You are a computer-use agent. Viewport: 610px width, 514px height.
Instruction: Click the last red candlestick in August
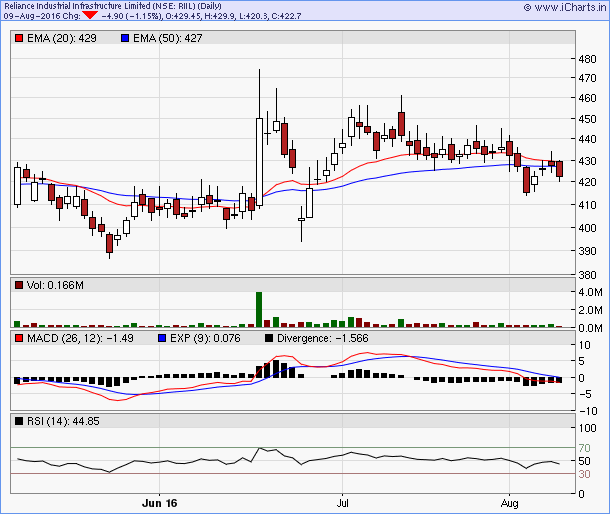559,169
